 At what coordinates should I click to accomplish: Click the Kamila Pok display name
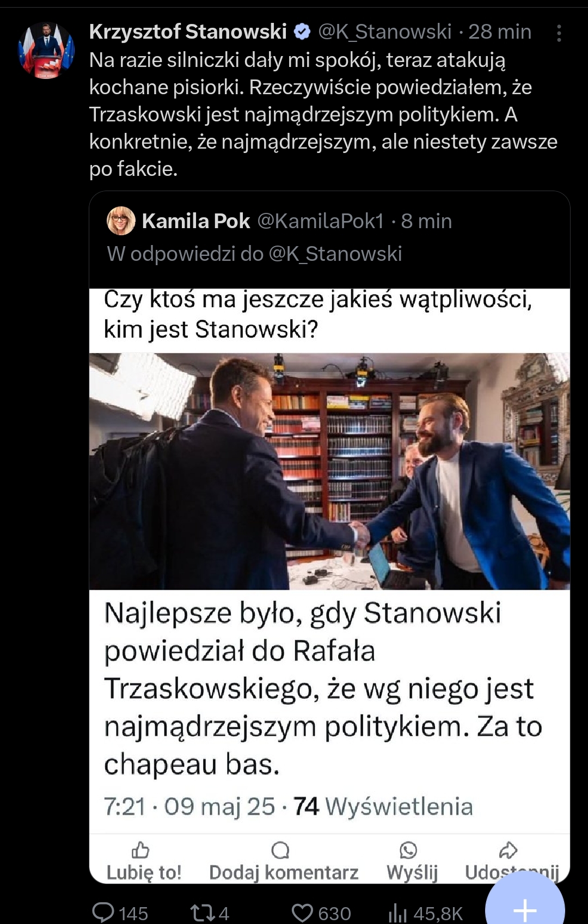pyautogui.click(x=196, y=221)
